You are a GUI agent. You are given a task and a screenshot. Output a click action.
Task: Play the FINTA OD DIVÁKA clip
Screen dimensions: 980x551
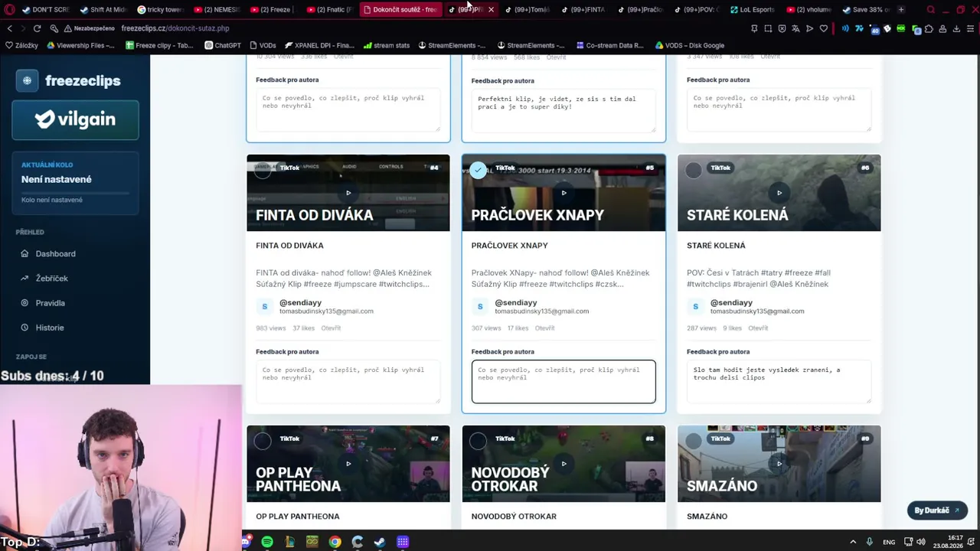tap(348, 193)
